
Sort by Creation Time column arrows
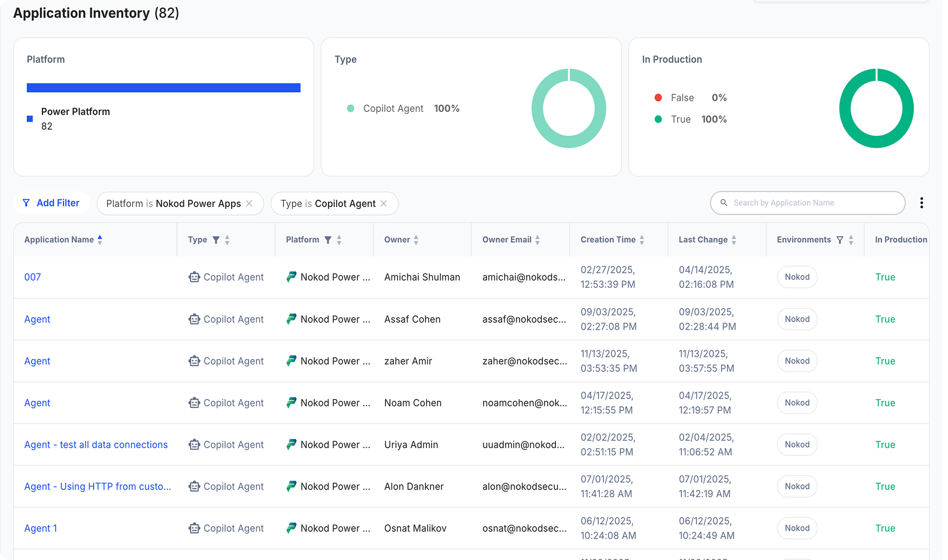click(642, 240)
